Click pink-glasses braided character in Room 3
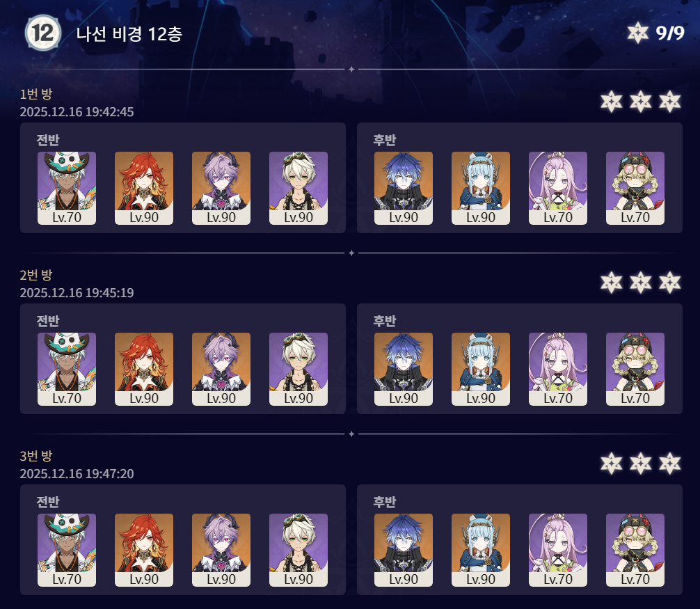700x609 pixels. pos(635,550)
